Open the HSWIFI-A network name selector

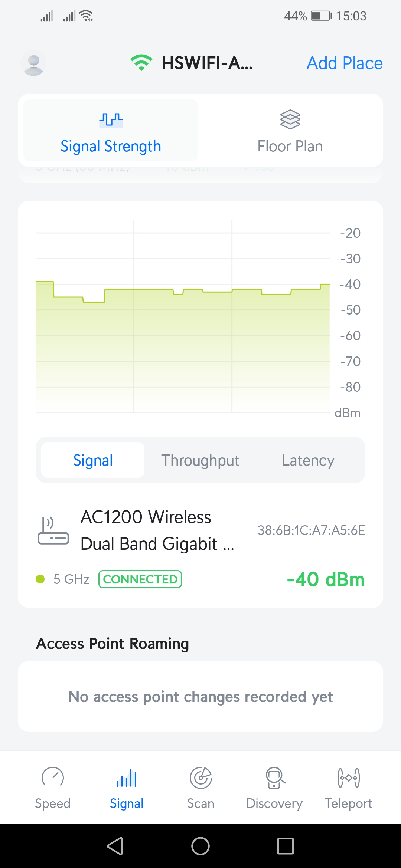(207, 63)
